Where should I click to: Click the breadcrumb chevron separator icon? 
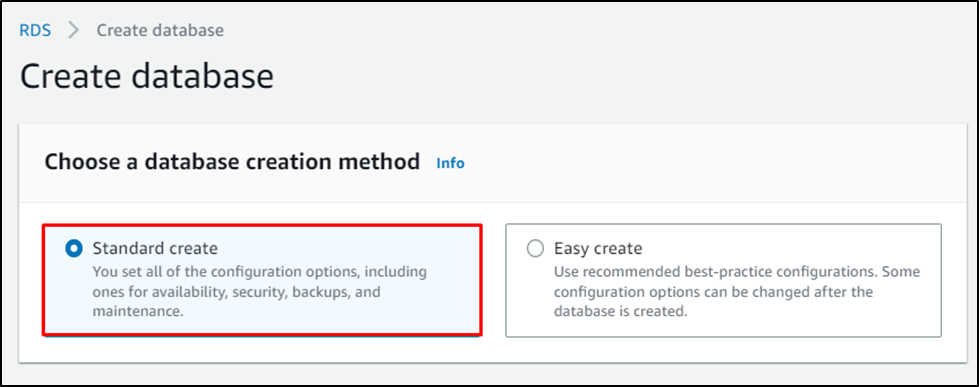pos(74,30)
